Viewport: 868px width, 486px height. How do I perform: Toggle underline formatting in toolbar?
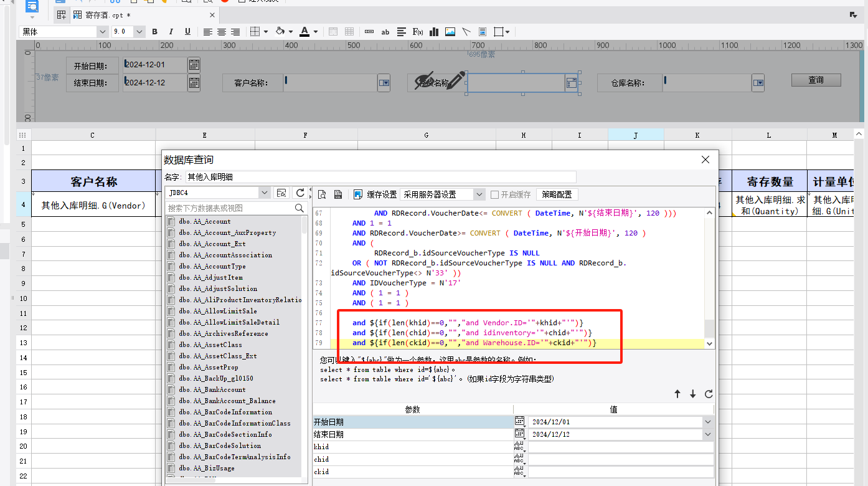coord(187,32)
